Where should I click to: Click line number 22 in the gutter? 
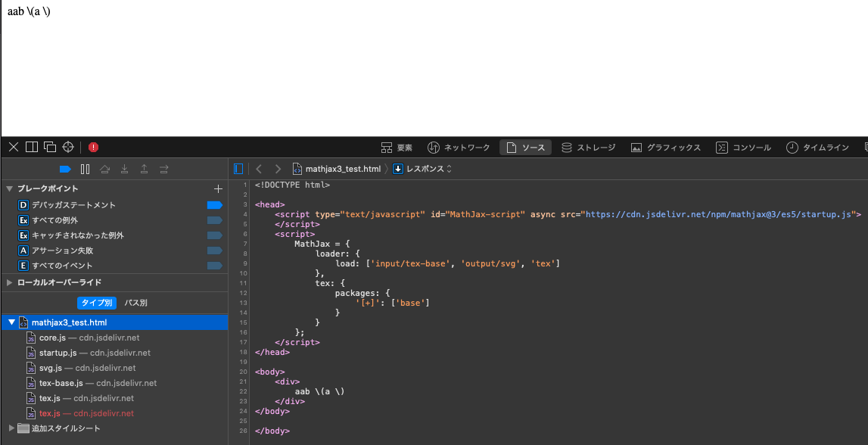tap(244, 391)
